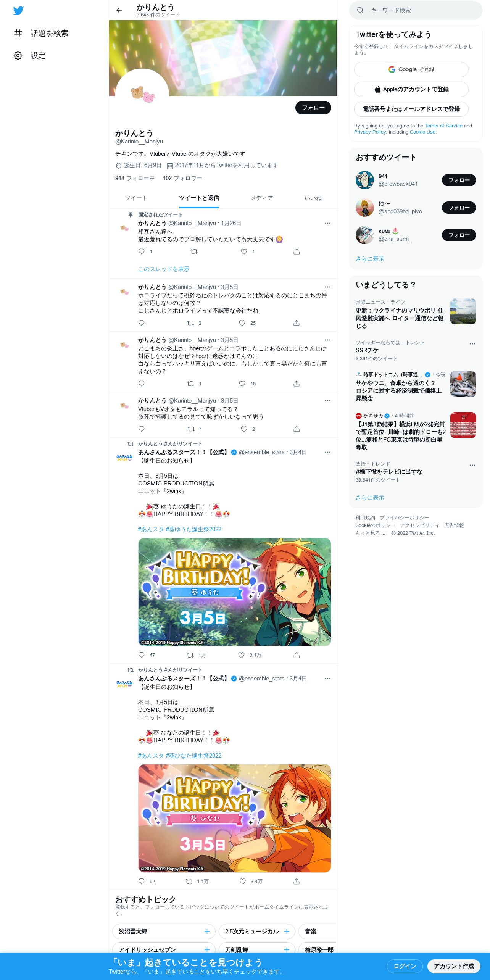Retweet the VtuberもVオタも tweet
Screen dimensions: 490x980
pyautogui.click(x=192, y=429)
